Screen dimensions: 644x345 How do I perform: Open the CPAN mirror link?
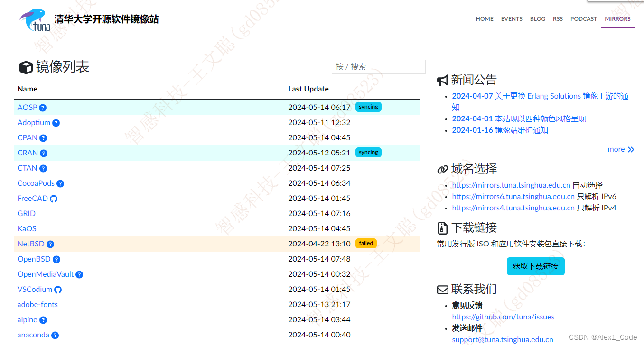[28, 138]
